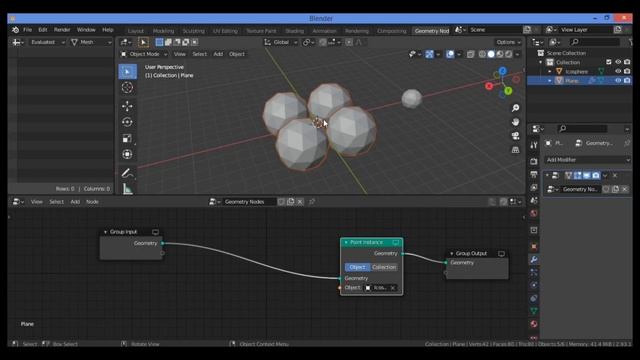Open the Global transform orientation dropdown
The image size is (640, 360).
tap(281, 42)
